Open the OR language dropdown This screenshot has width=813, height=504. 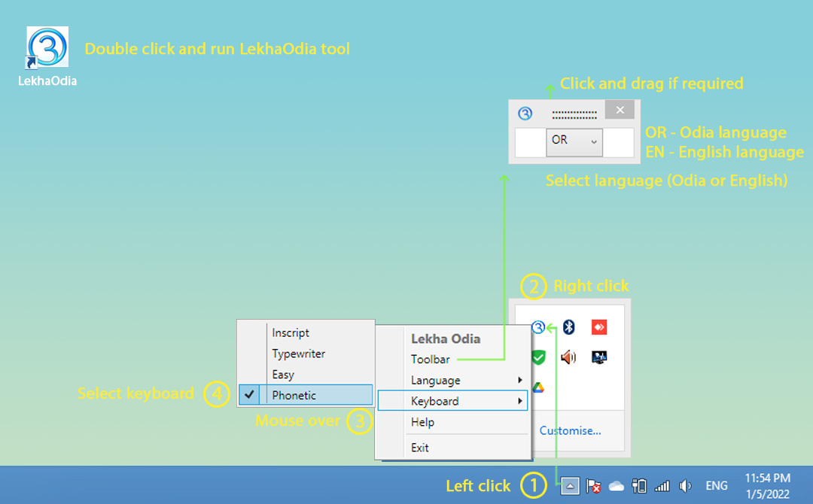574,141
